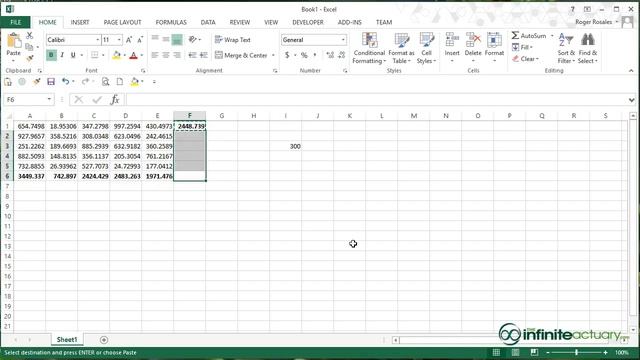Apply Accounting dollar format
This screenshot has width=640, height=360.
tap(287, 55)
